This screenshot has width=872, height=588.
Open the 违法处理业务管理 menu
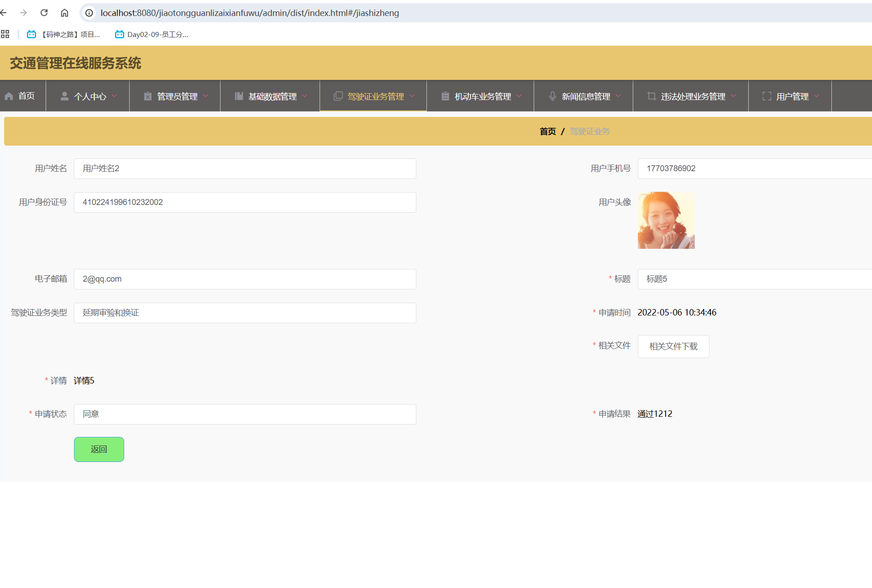692,96
